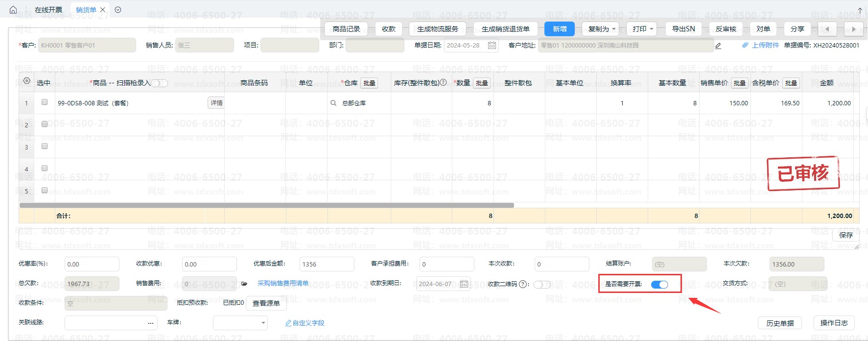Click the home icon in tab bar
868x341 pixels.
pos(13,10)
